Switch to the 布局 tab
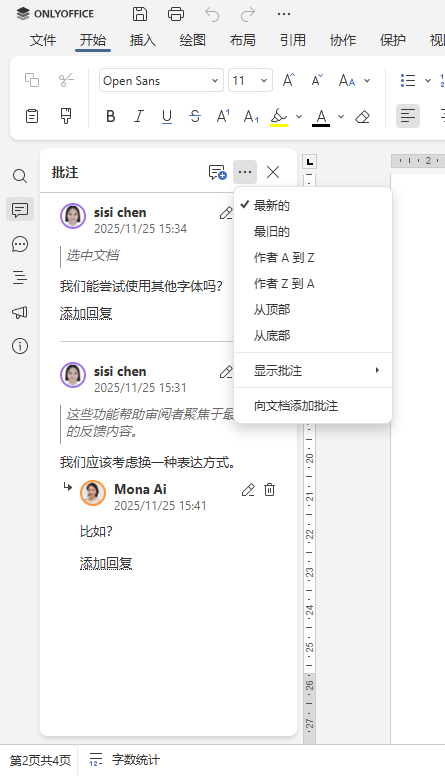The height and width of the screenshot is (776, 445). pyautogui.click(x=243, y=40)
